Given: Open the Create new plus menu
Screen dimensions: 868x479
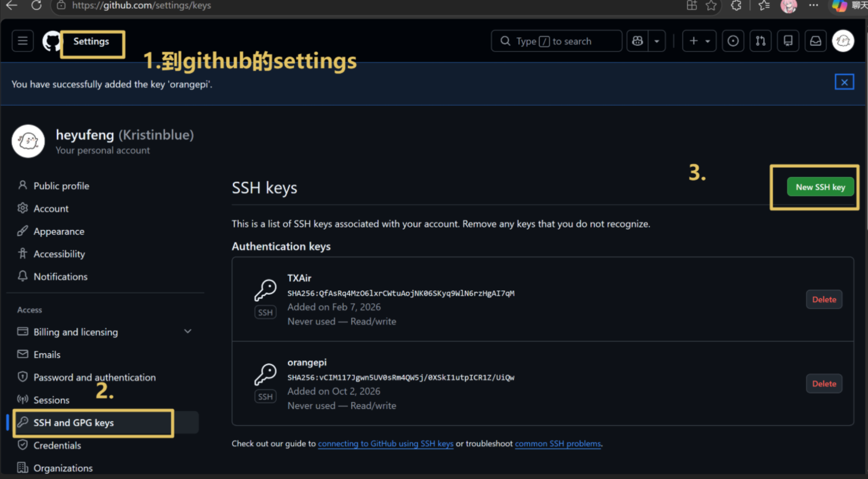Looking at the screenshot, I should [x=699, y=41].
